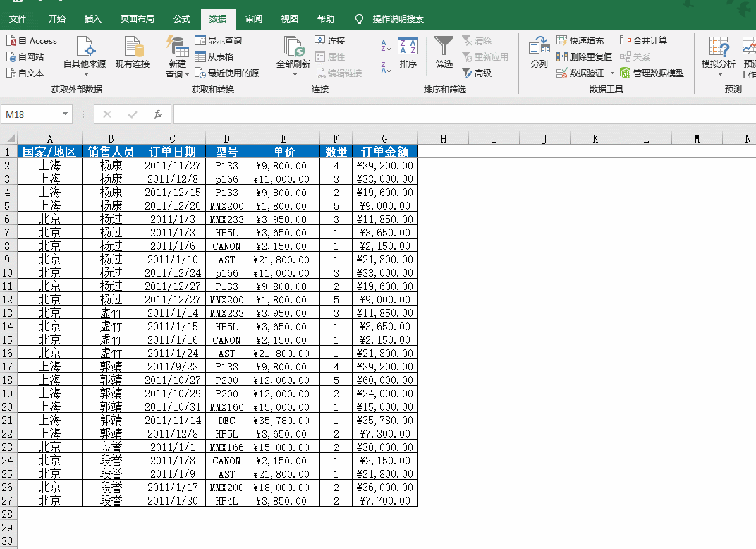
Task: Click cell HP4L in row 27
Action: click(x=226, y=501)
